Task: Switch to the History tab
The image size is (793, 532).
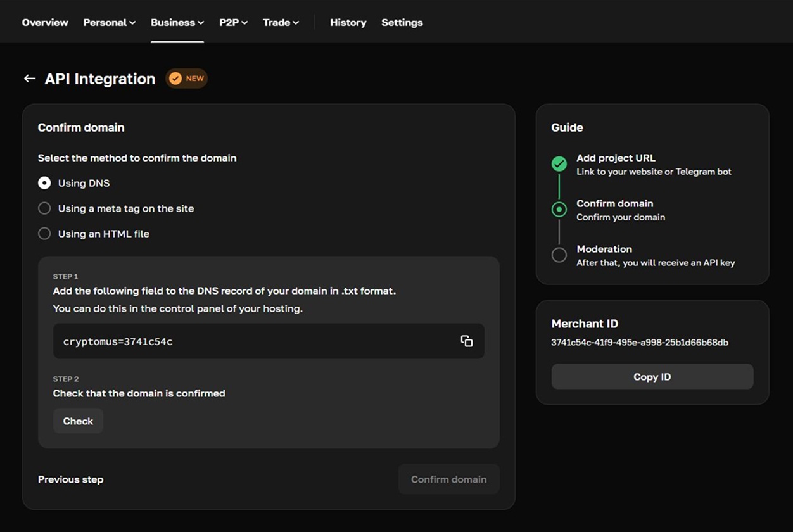Action: (348, 22)
